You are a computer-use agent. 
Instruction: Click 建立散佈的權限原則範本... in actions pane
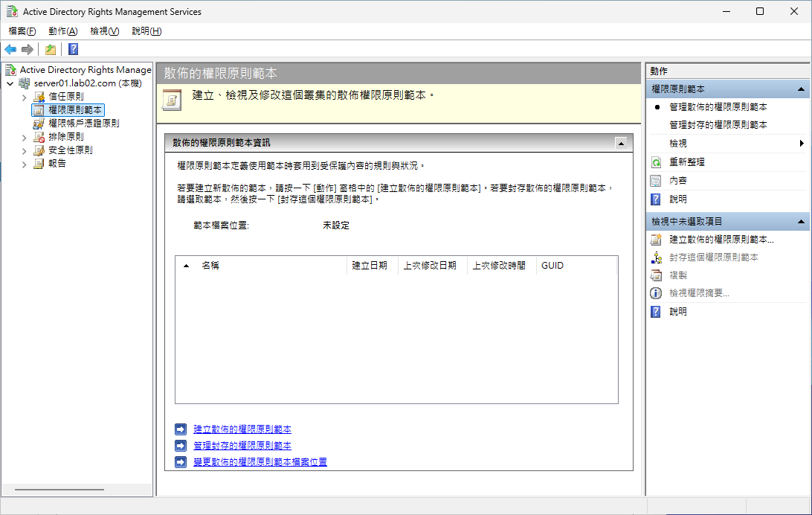721,240
